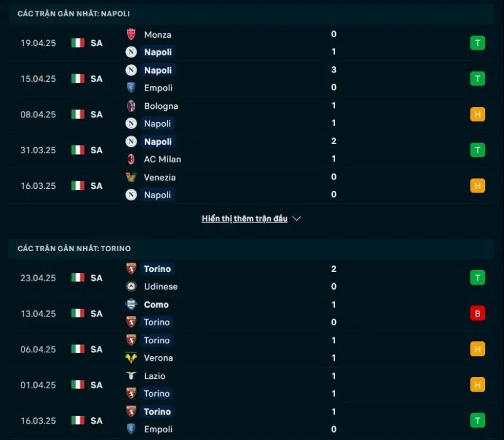This screenshot has width=504, height=440.
Task: Toggle the red B badge on Como match
Action: click(x=478, y=313)
